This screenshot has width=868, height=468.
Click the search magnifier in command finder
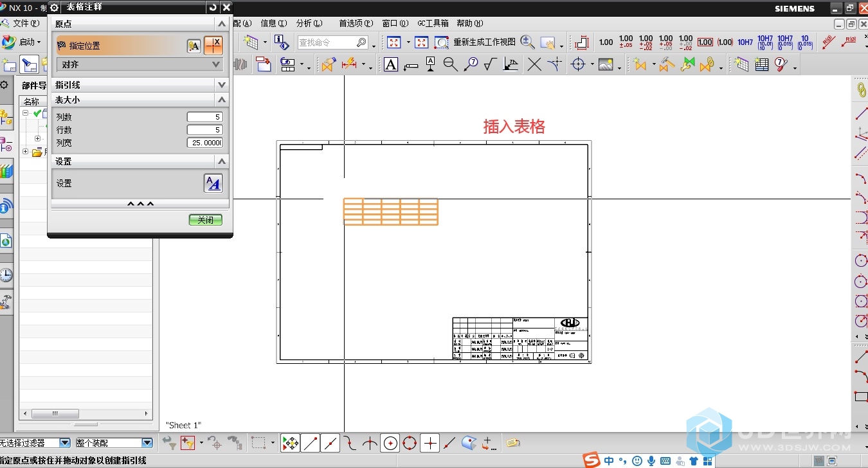(361, 42)
